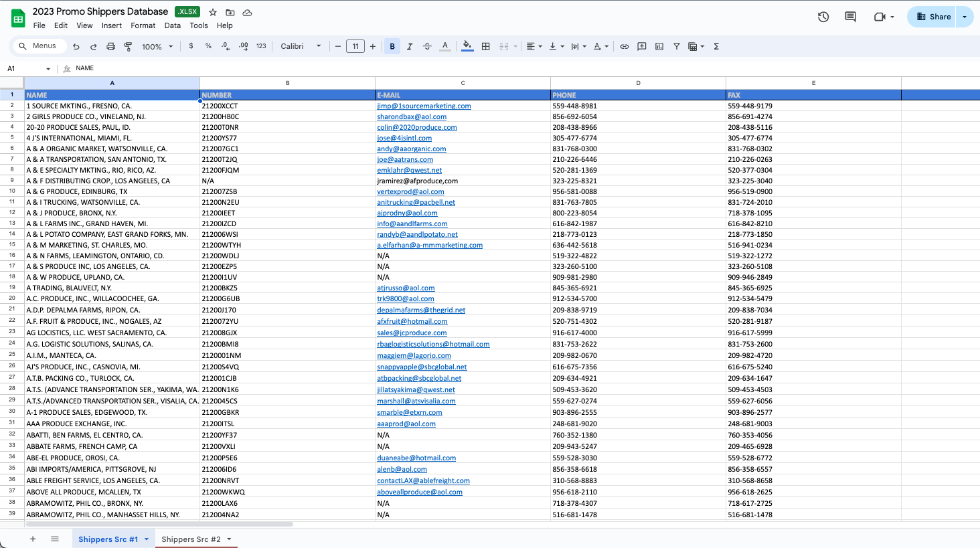Click the borders icon
980x548 pixels.
486,46
